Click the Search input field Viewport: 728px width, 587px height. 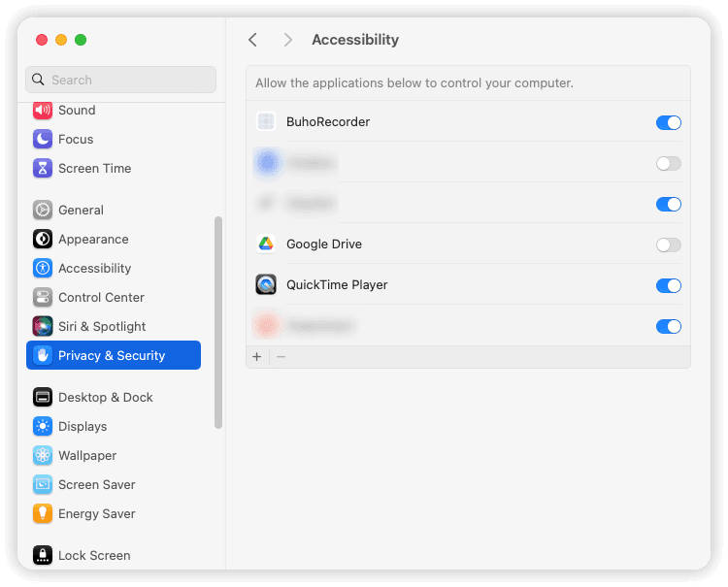coord(120,80)
